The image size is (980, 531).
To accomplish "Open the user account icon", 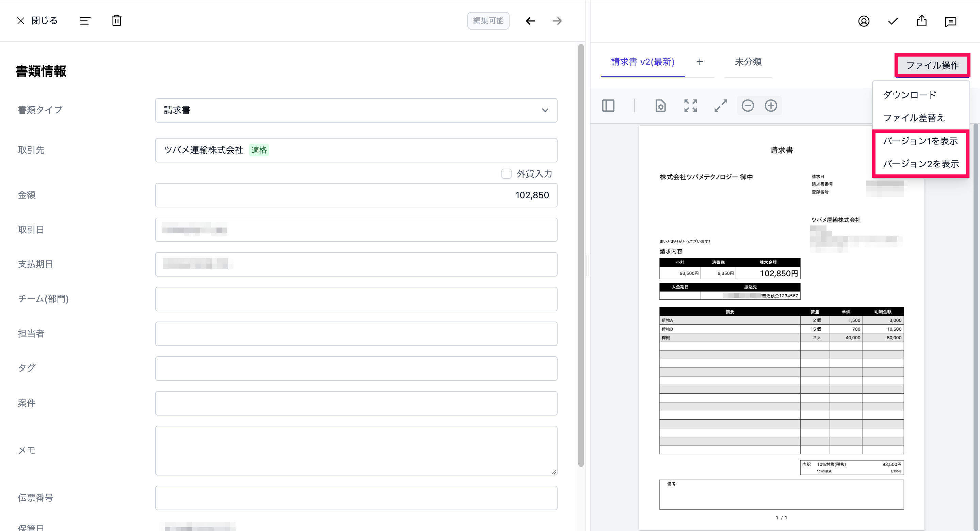I will pos(864,21).
